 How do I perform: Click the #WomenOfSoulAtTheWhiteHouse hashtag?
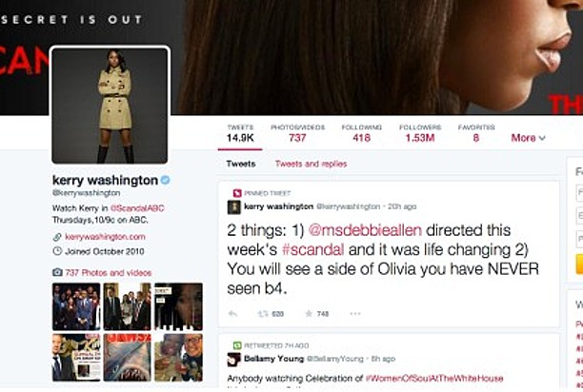pos(434,379)
